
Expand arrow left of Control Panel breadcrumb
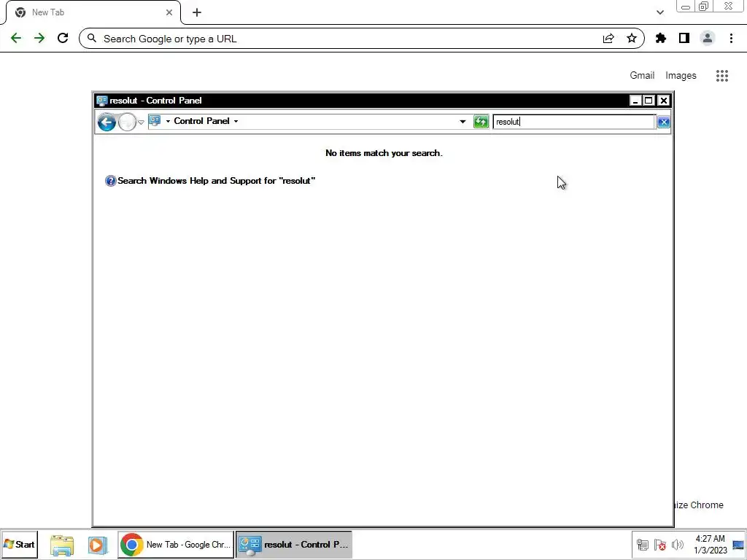(169, 122)
